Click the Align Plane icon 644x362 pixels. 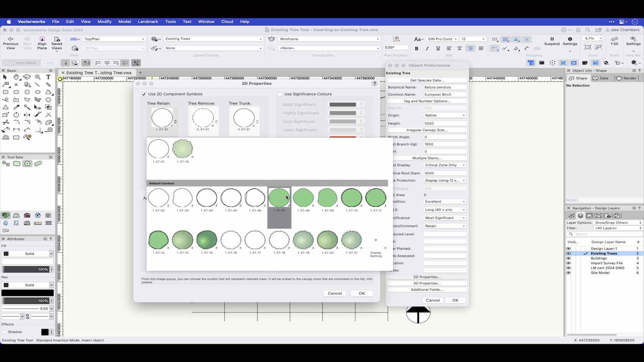42,39
